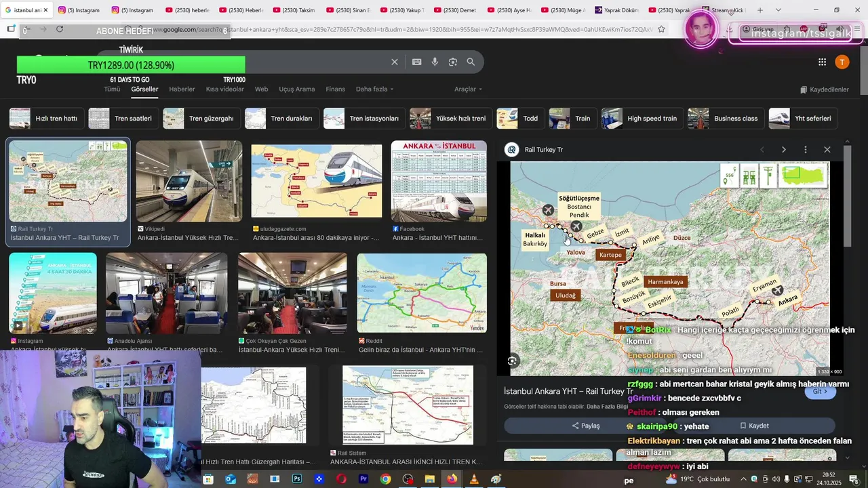This screenshot has width=868, height=488.
Task: Select the Business class suggestion chip
Action: (x=726, y=119)
